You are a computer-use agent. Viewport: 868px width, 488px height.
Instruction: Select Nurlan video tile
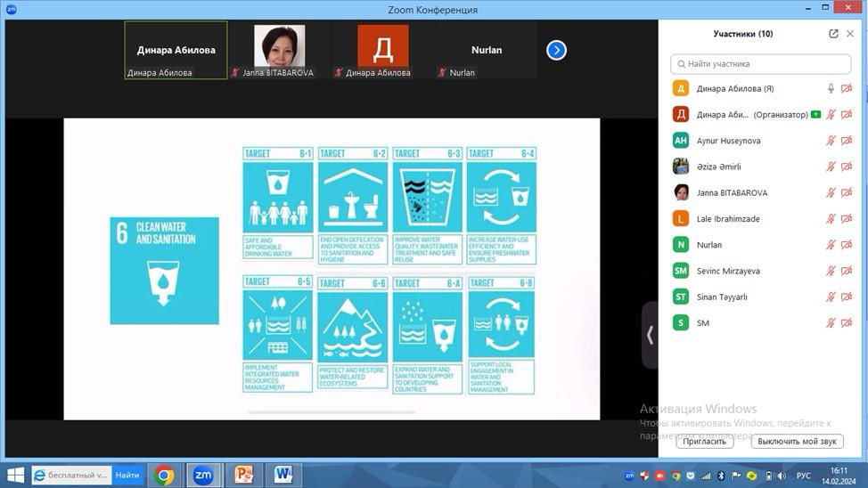(486, 51)
